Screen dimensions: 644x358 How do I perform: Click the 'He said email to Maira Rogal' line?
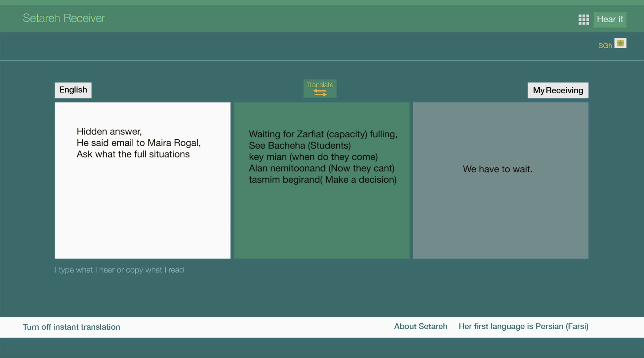pyautogui.click(x=139, y=143)
